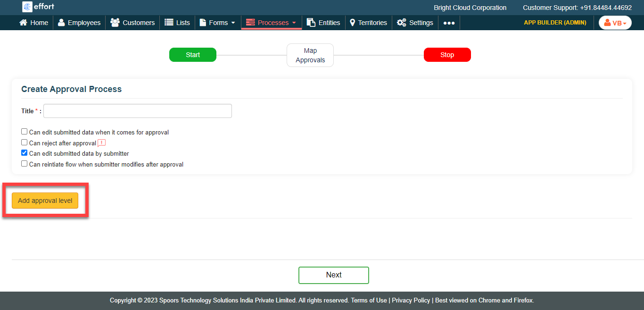
Task: Click the effort logo icon
Action: click(27, 7)
